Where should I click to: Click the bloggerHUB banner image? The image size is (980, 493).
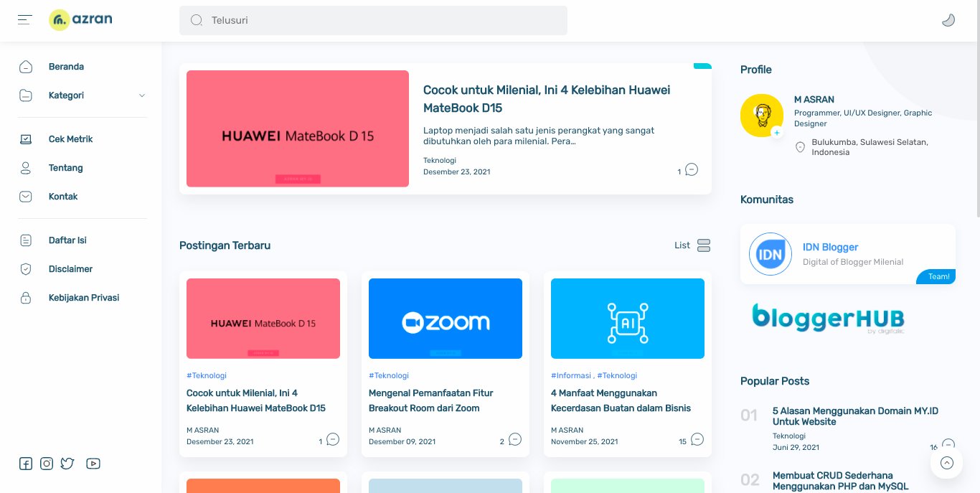[x=828, y=318]
